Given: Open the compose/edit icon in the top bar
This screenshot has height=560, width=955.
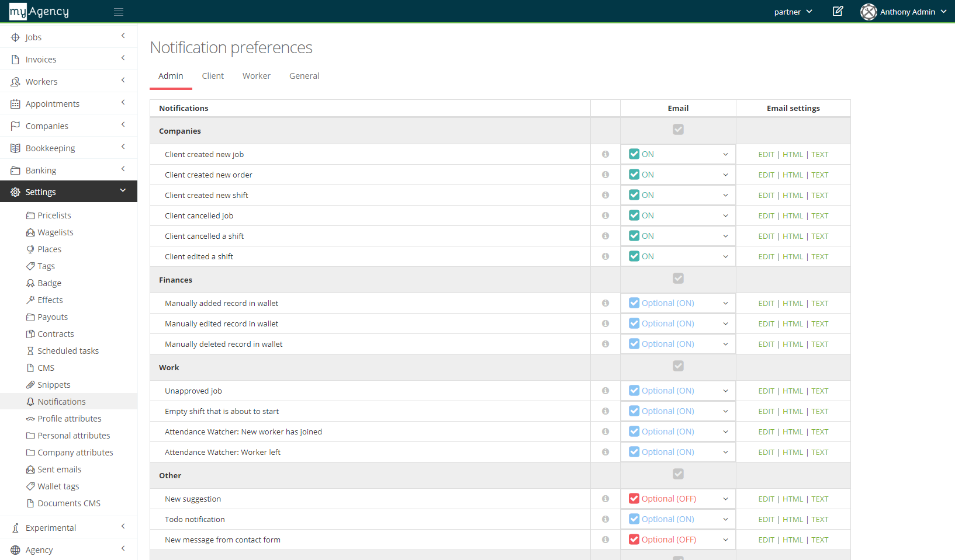Looking at the screenshot, I should point(838,11).
